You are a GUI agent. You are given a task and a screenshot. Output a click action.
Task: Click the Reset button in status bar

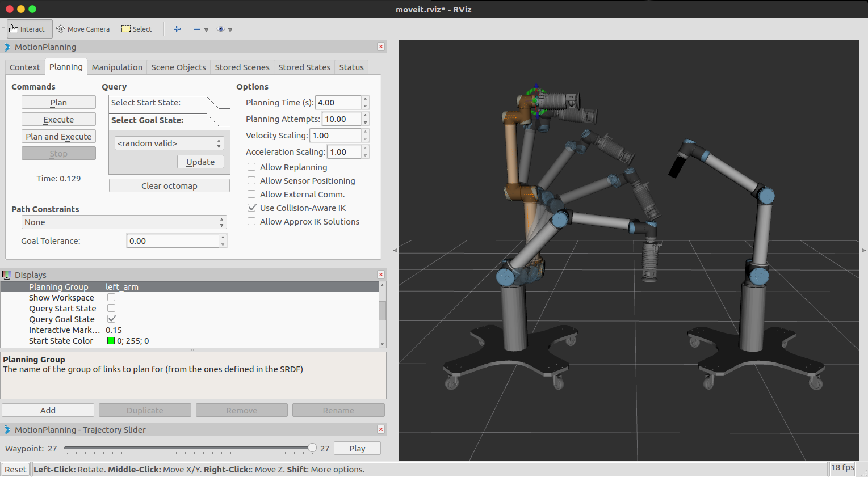click(x=15, y=469)
